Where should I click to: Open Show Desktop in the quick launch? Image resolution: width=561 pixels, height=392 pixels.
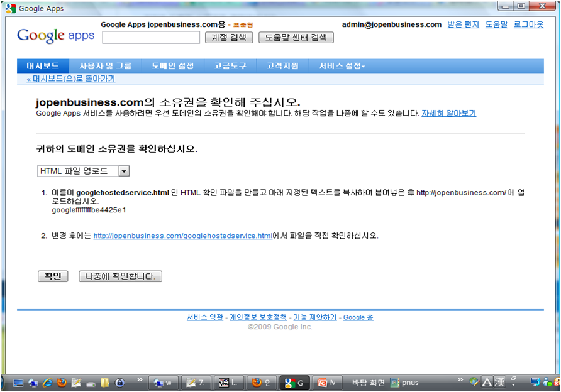coord(18,383)
